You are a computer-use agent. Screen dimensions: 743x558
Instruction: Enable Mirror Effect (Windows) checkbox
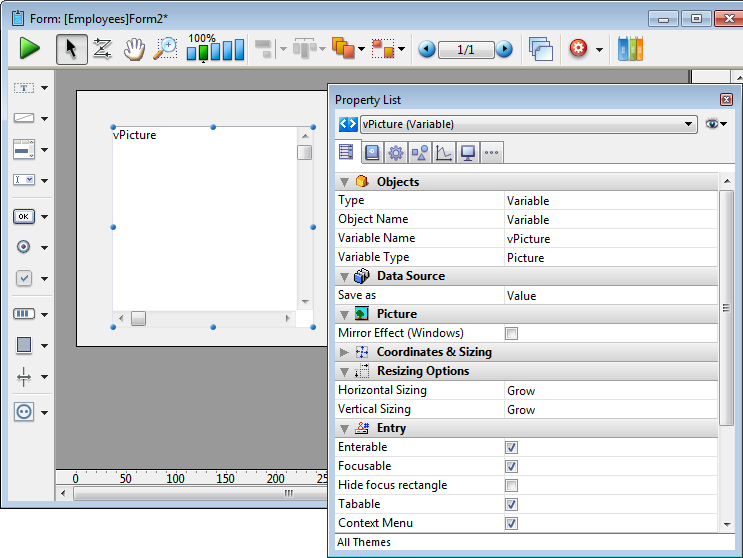[512, 333]
